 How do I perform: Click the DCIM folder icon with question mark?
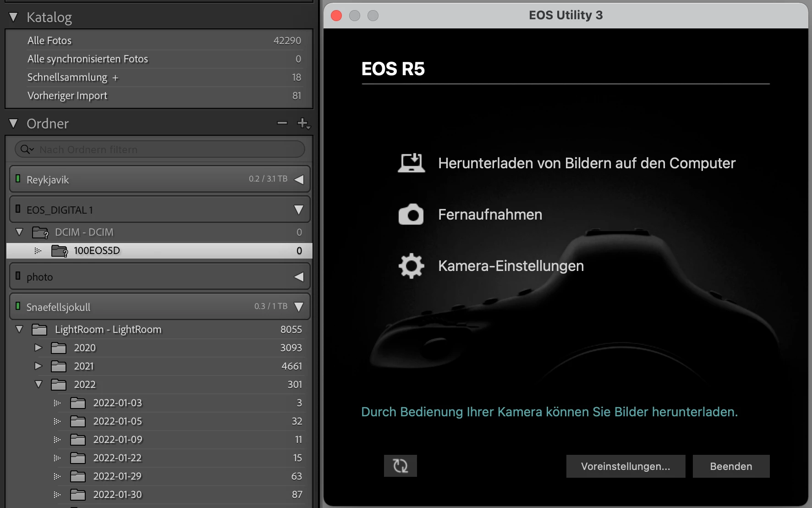(40, 232)
